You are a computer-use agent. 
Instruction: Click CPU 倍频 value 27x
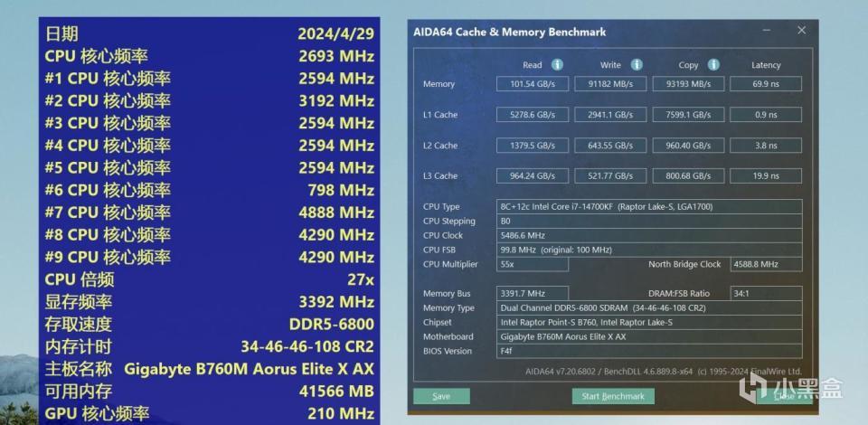pos(361,279)
